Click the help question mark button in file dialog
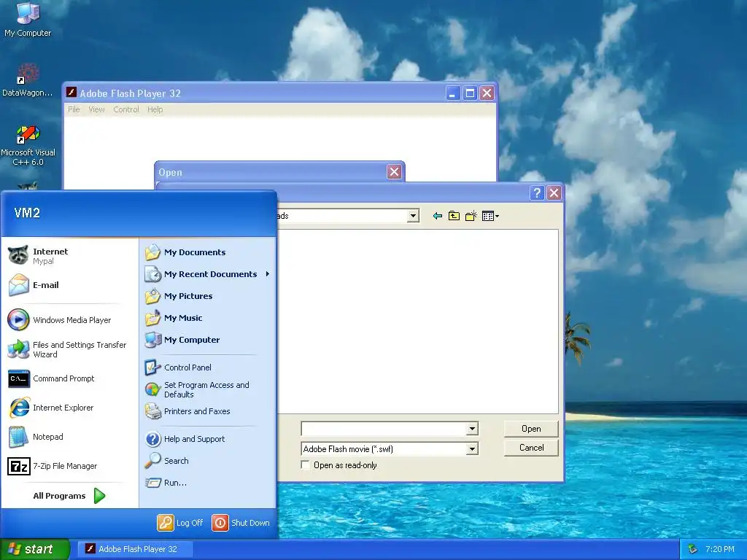 tap(537, 192)
